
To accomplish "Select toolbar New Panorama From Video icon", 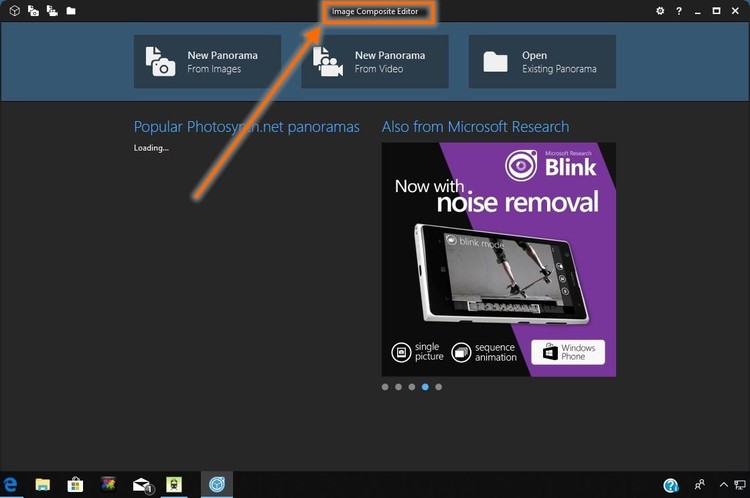I will [52, 11].
